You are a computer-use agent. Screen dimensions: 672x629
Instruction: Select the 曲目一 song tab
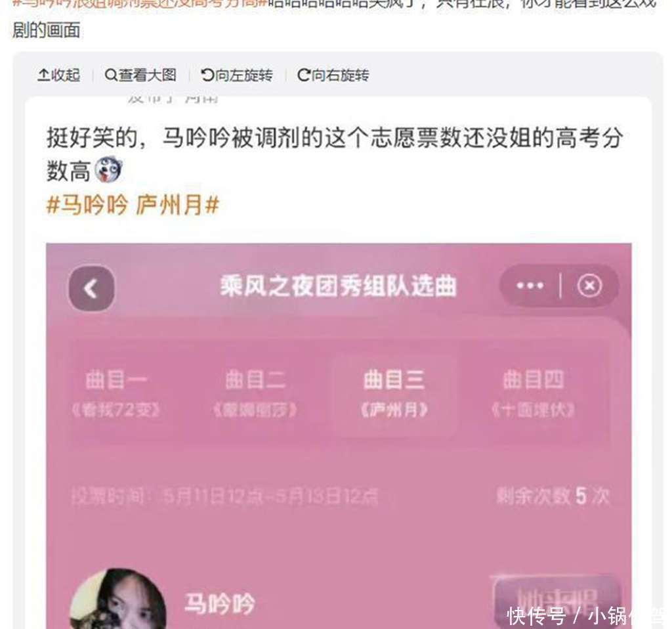[117, 393]
